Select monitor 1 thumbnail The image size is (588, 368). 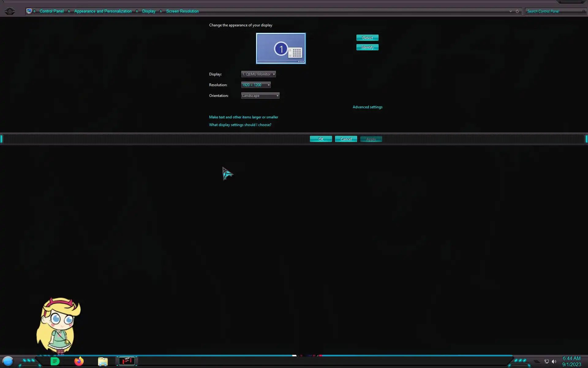(x=281, y=48)
